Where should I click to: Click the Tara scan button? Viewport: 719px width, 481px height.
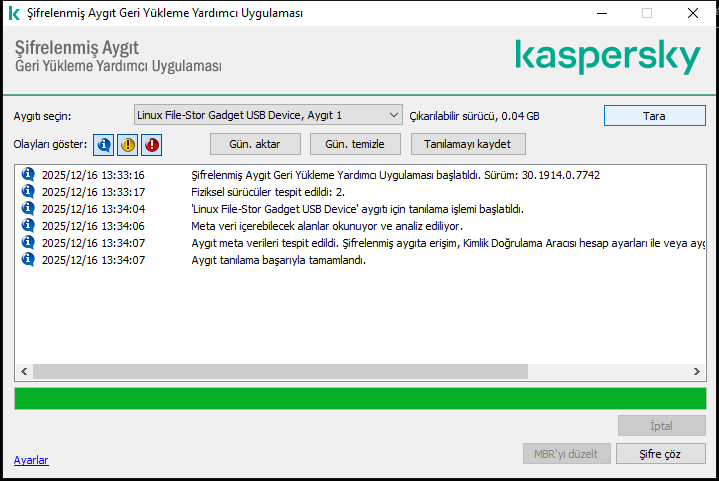(654, 116)
